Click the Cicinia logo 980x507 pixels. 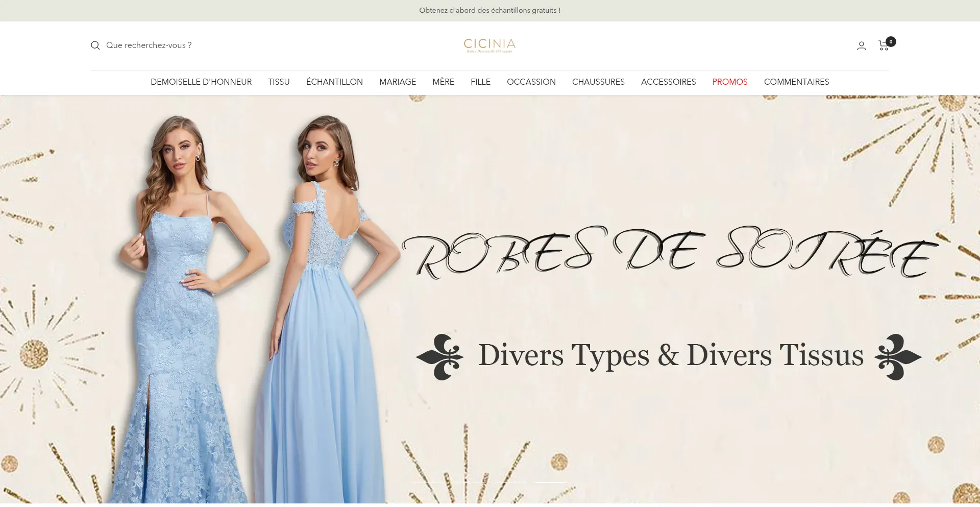[489, 45]
